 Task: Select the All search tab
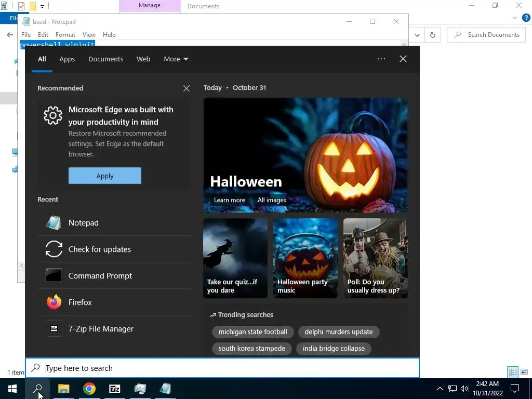42,59
